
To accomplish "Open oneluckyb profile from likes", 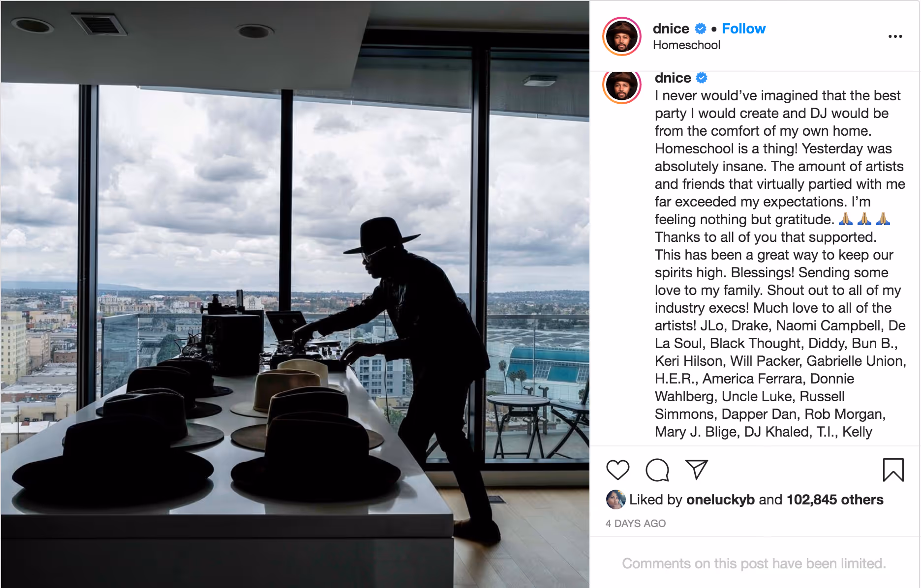I will [x=720, y=500].
